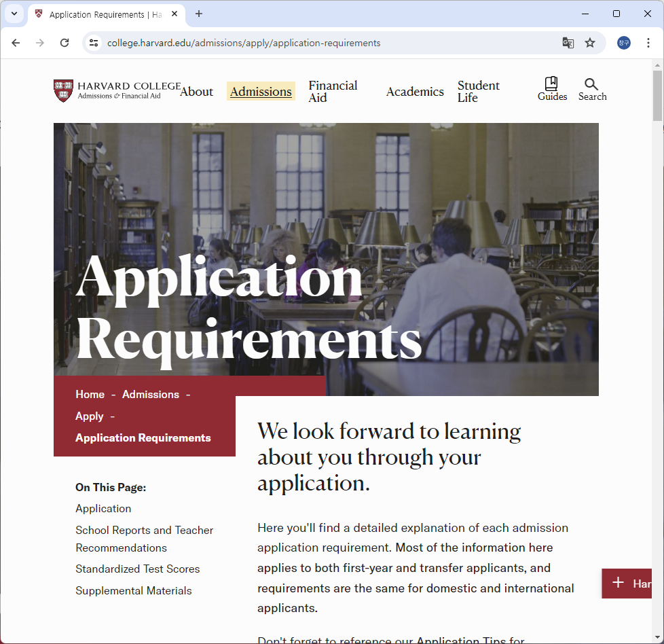Open the Student Life menu
This screenshot has width=664, height=644.
click(479, 92)
